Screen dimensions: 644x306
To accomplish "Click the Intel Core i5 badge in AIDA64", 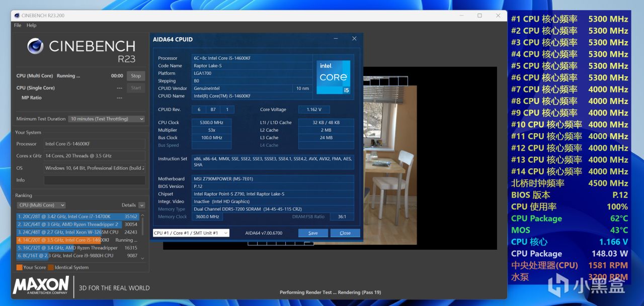I will point(333,77).
